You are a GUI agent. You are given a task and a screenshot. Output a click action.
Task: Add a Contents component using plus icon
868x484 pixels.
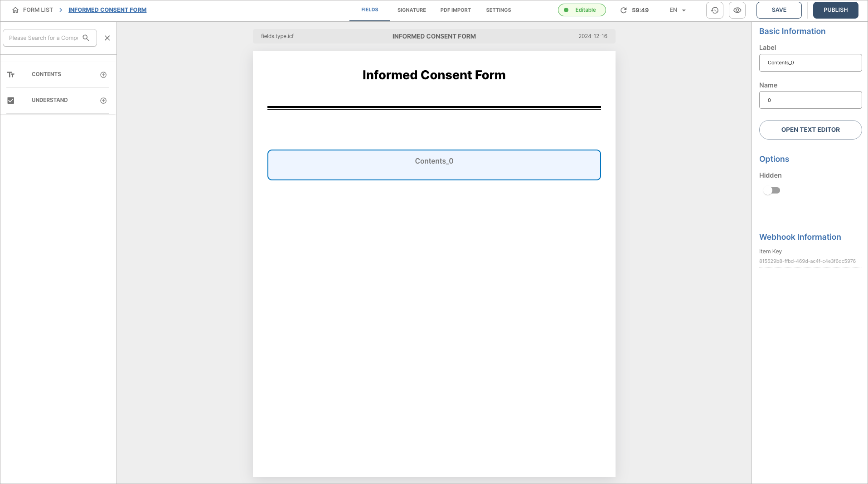click(x=103, y=75)
